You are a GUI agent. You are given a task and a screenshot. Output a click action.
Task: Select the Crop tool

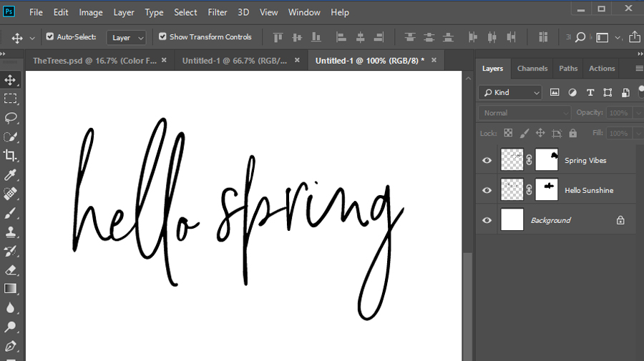tap(10, 155)
